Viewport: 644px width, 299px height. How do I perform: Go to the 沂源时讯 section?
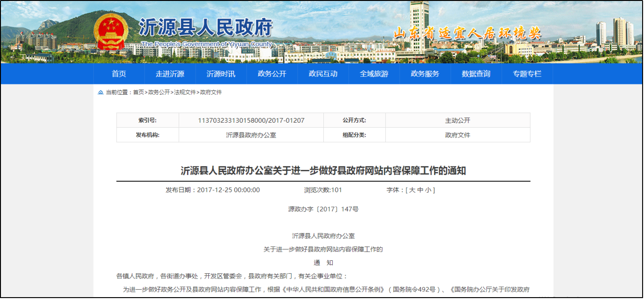[x=221, y=74]
